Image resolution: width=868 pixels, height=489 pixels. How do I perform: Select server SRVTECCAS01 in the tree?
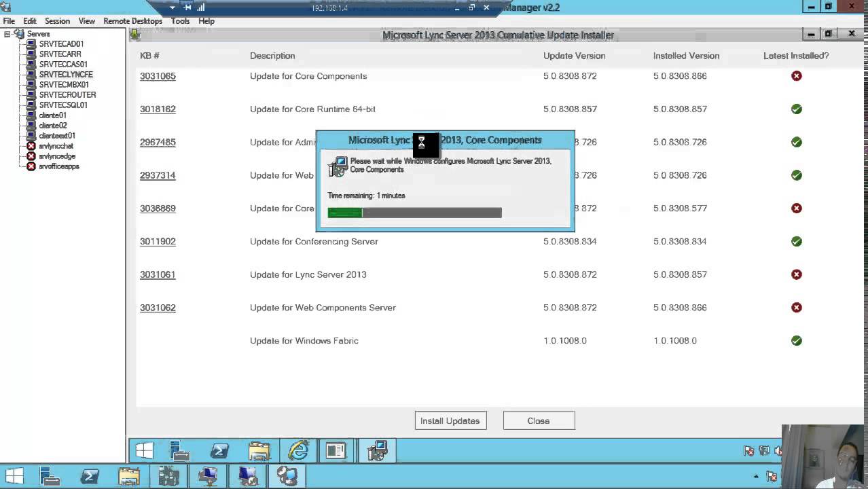(63, 65)
